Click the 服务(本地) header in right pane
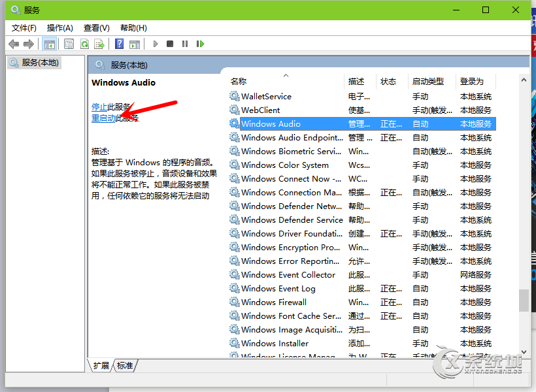 [129, 65]
